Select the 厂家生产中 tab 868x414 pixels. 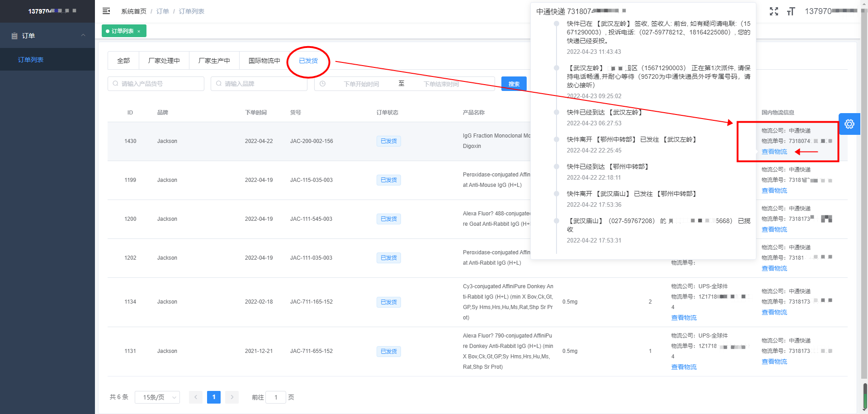(x=214, y=61)
